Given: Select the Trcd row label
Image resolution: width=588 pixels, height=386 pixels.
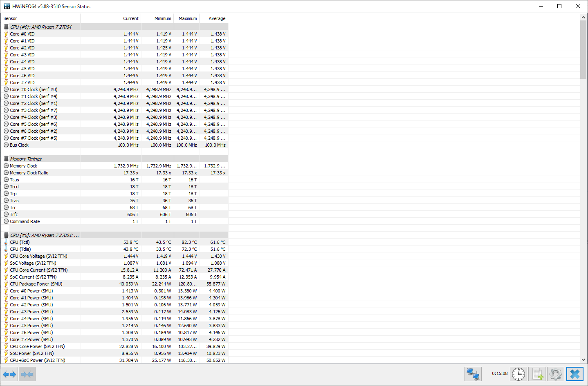Looking at the screenshot, I should (14, 187).
